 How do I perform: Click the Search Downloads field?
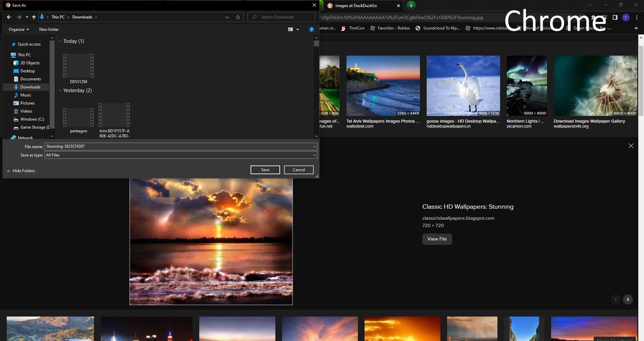click(x=281, y=17)
